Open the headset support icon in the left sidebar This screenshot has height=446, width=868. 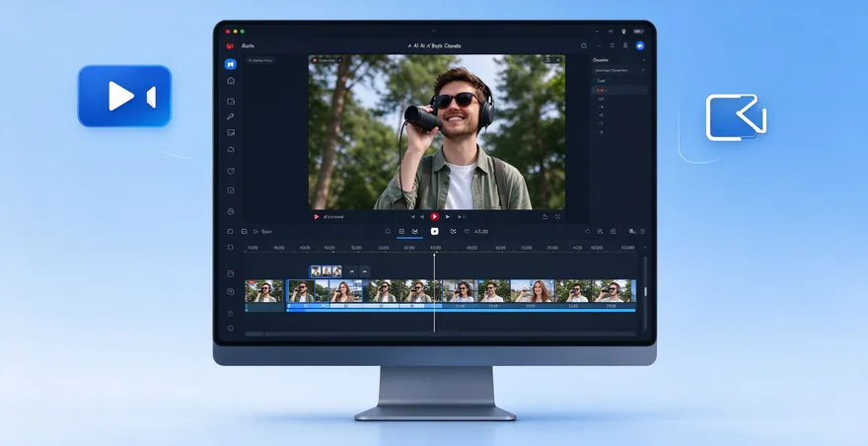point(230,150)
